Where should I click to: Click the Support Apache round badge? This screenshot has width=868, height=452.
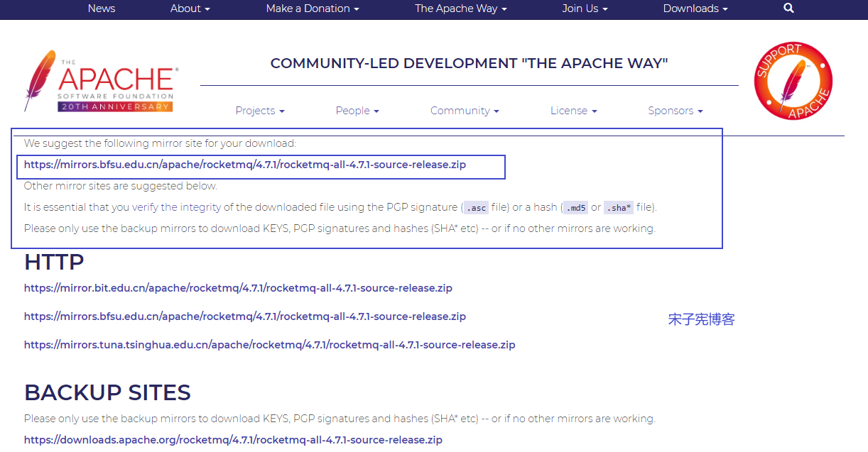click(793, 80)
